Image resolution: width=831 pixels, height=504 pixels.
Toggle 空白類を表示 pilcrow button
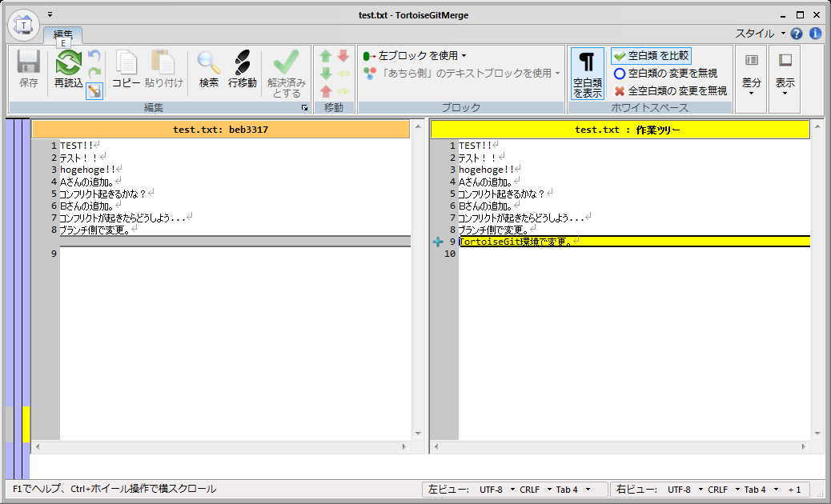click(587, 74)
